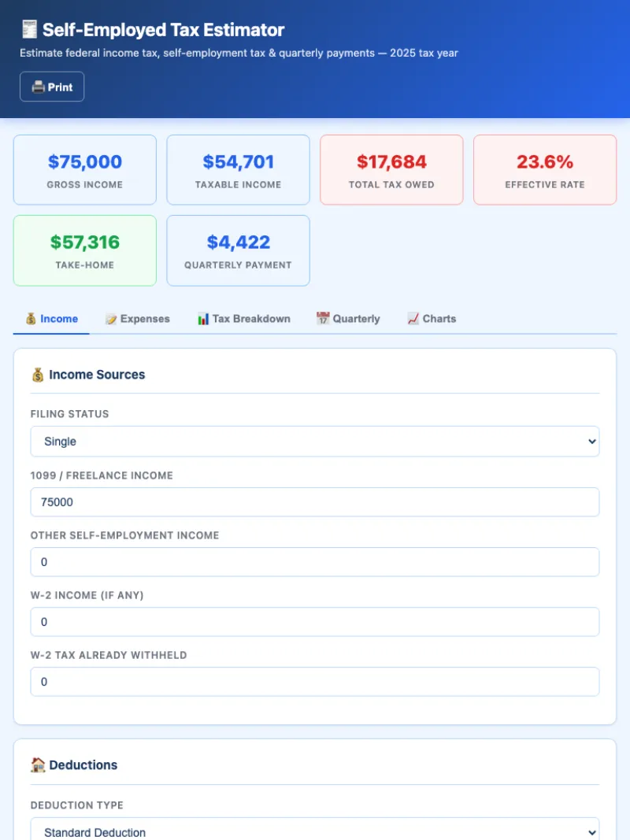Viewport: 630px width, 840px height.
Task: Click the bar chart icon on Tax Breakdown
Action: pos(203,319)
